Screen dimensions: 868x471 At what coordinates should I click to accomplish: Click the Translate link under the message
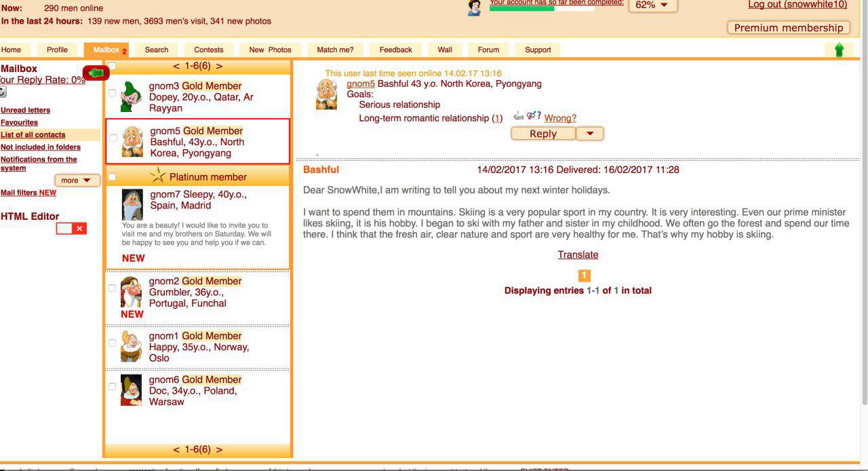pyautogui.click(x=578, y=255)
